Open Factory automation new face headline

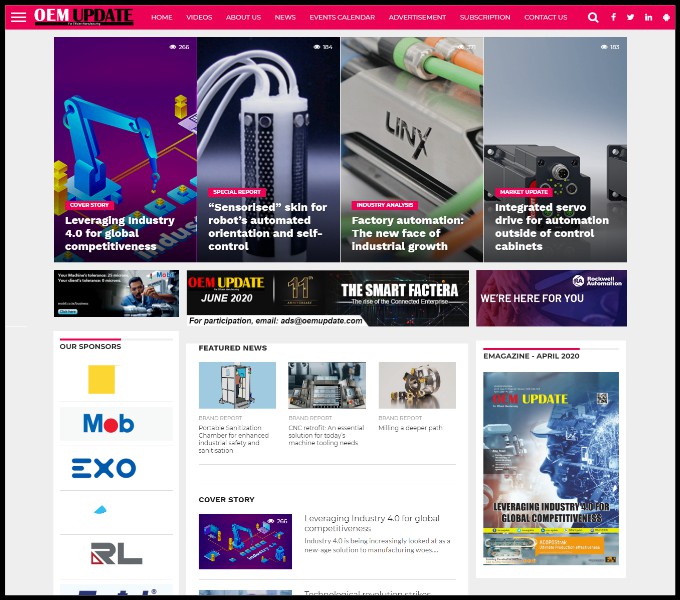pos(408,233)
